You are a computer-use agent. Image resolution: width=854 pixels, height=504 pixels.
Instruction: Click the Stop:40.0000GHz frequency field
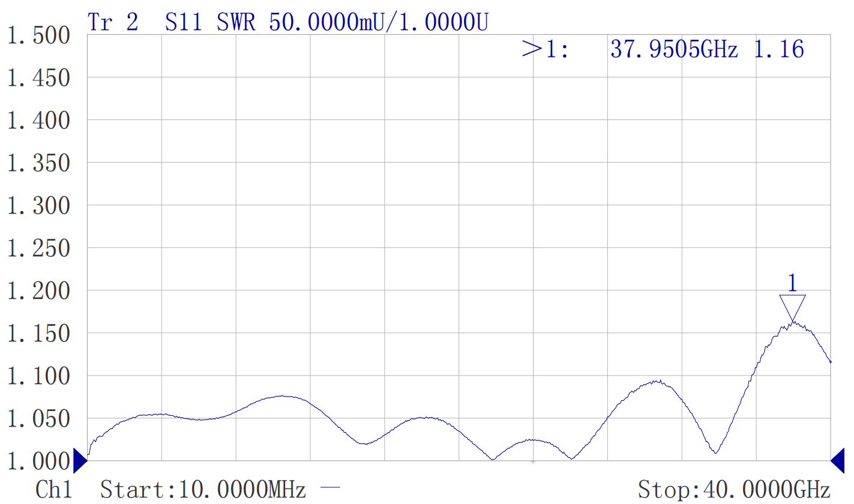click(734, 490)
